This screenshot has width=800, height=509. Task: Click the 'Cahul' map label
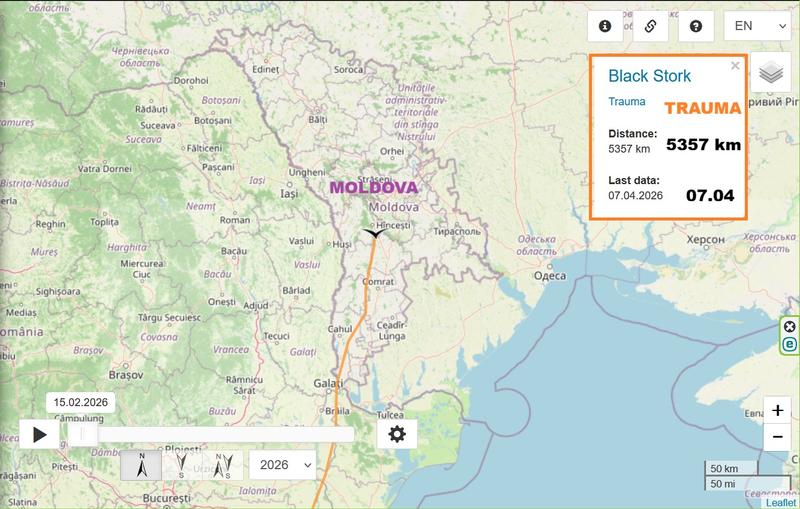coord(340,329)
